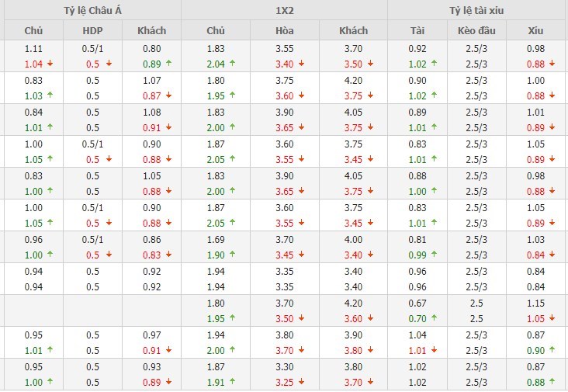Select the 1X2 header tab
Viewport: 568px width, 392px height.
point(284,10)
